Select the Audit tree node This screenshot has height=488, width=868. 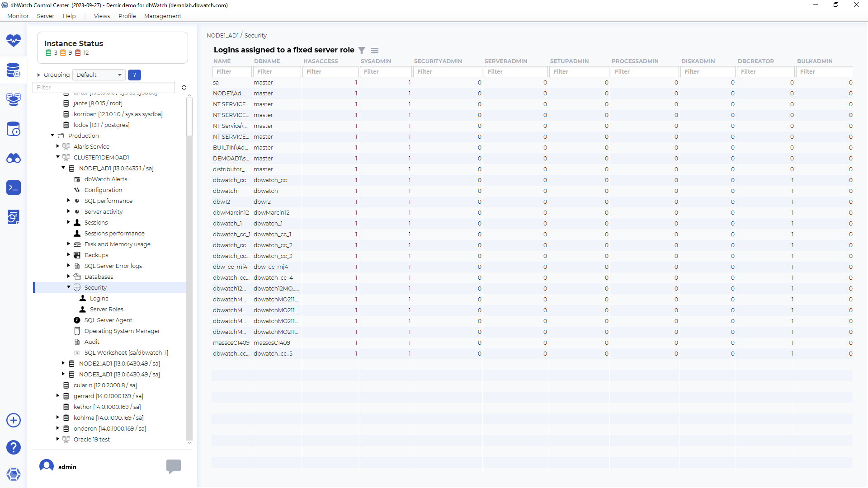(92, 342)
